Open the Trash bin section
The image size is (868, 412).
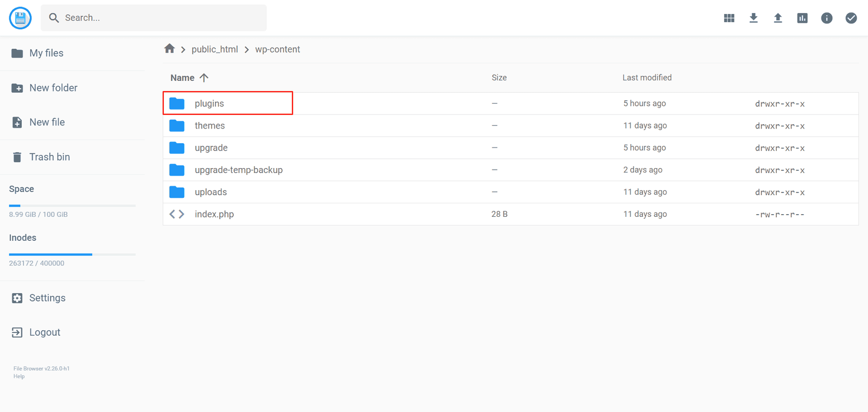pyautogui.click(x=49, y=157)
